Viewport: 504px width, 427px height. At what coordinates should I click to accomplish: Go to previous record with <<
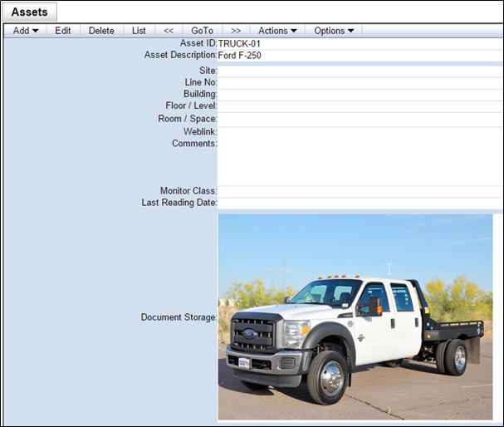pos(169,31)
